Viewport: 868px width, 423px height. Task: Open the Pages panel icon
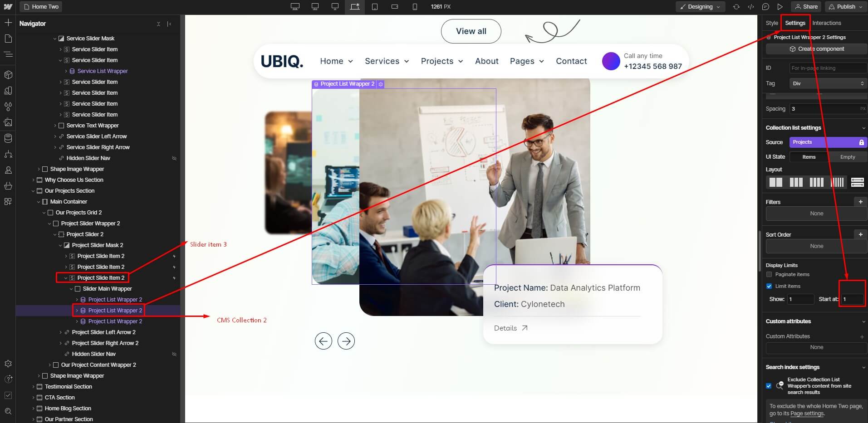(x=8, y=39)
